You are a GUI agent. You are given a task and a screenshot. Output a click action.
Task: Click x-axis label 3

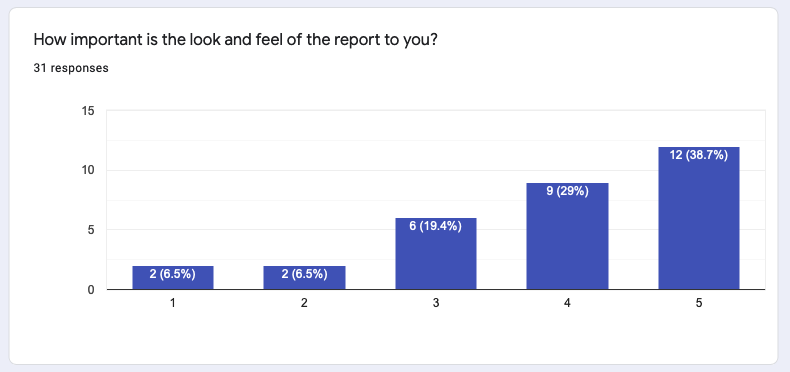click(x=436, y=303)
